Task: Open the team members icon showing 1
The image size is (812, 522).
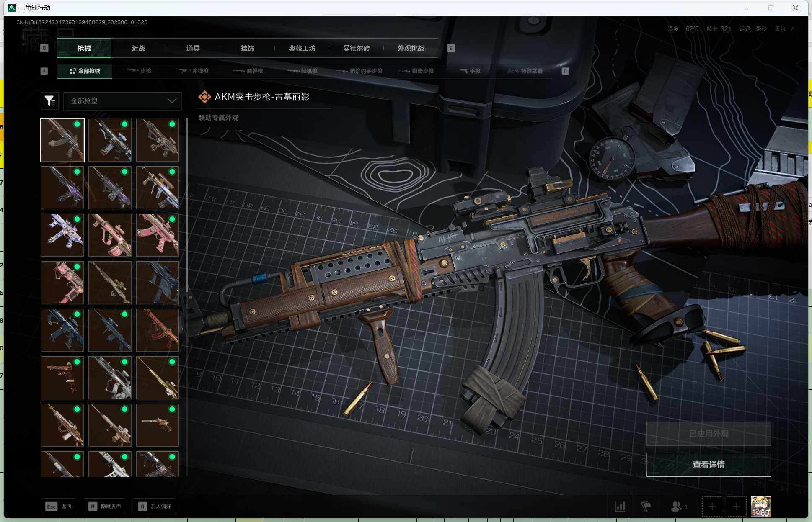Action: click(x=679, y=507)
